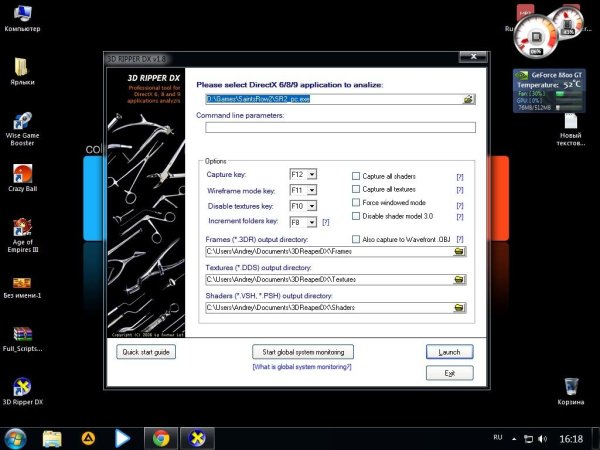Enable Force windowed mode checkbox

(x=356, y=202)
